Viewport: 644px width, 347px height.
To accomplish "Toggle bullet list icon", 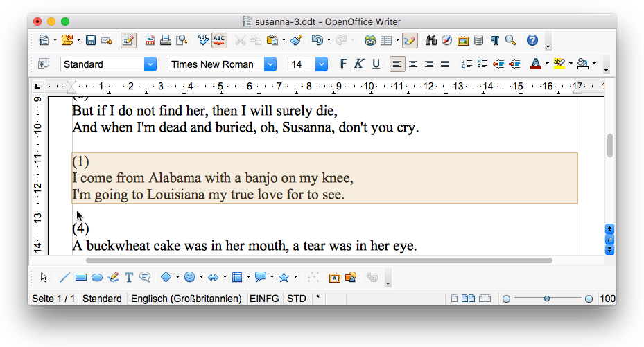I will 482,64.
